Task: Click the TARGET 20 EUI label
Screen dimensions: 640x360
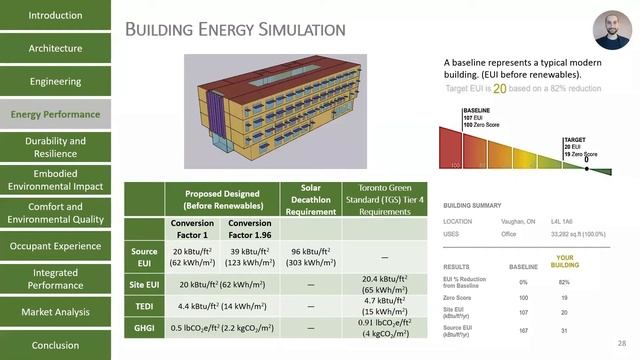Action: [580, 147]
